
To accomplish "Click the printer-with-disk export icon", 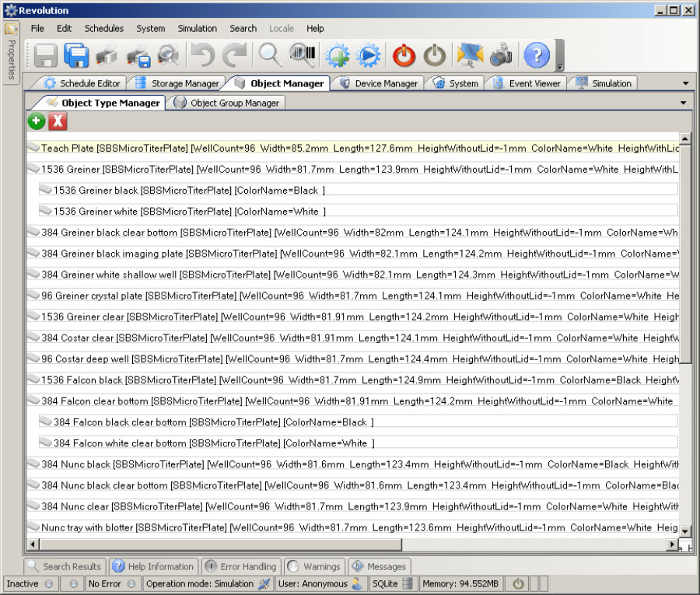I will [x=138, y=55].
